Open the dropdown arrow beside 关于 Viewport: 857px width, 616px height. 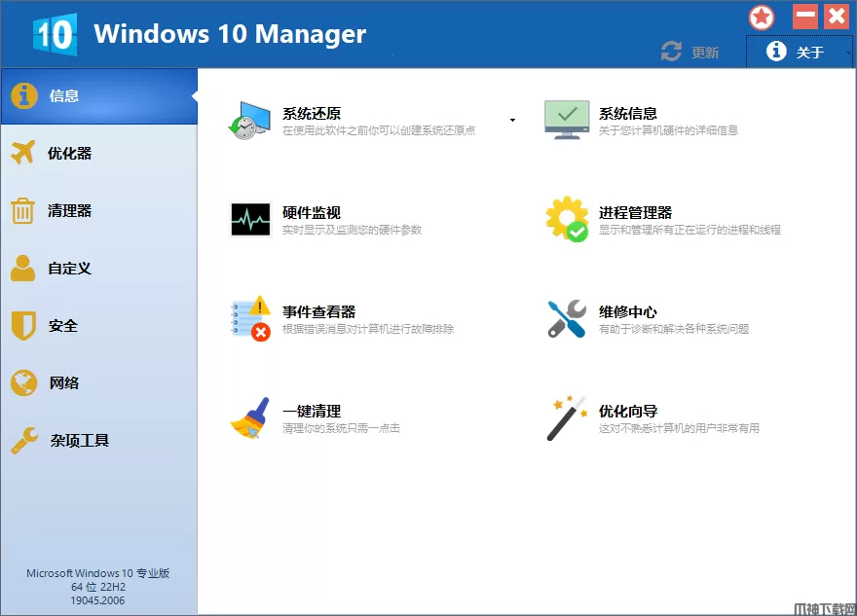click(x=848, y=53)
